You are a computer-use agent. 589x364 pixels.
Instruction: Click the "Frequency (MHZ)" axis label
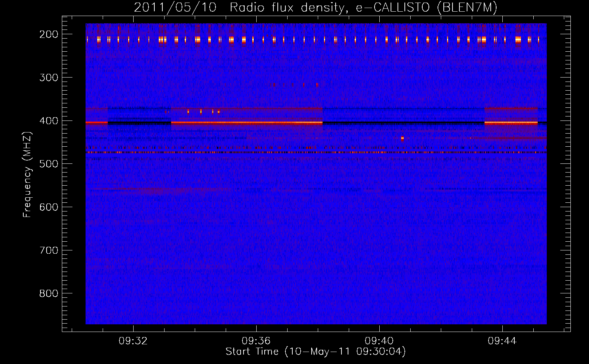pyautogui.click(x=27, y=174)
